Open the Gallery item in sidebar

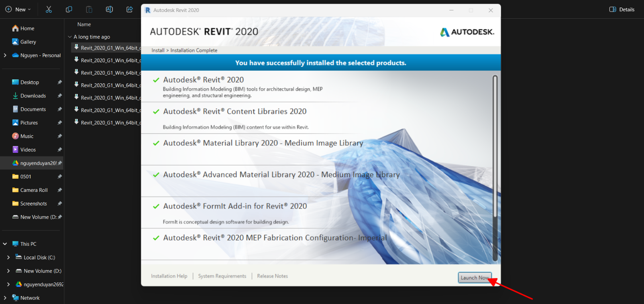tap(28, 42)
